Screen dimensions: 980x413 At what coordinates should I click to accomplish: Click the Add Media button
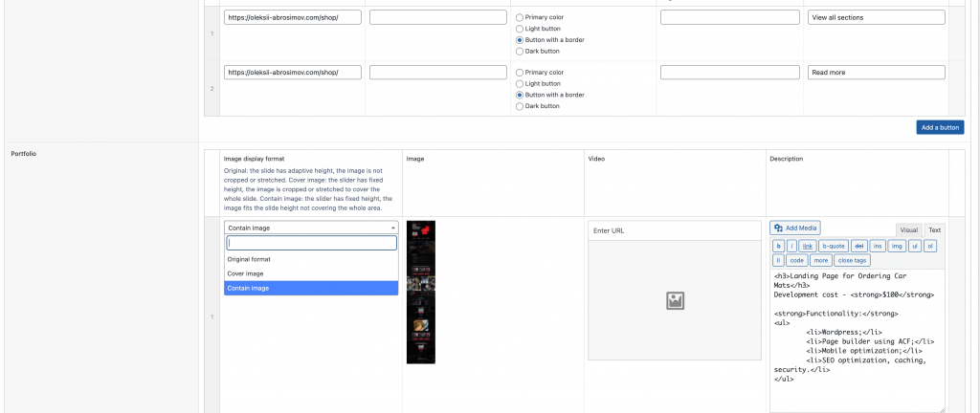click(795, 228)
